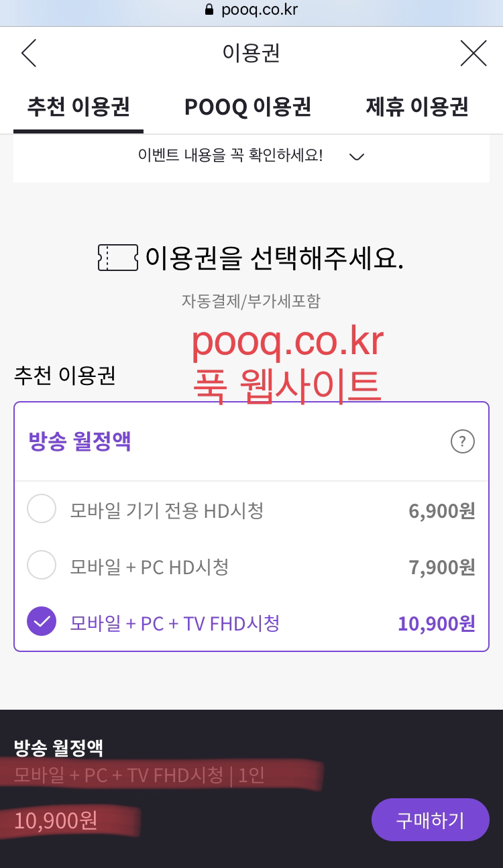Switch to the 제휴 이용권 tab
This screenshot has width=503, height=868.
coord(416,107)
